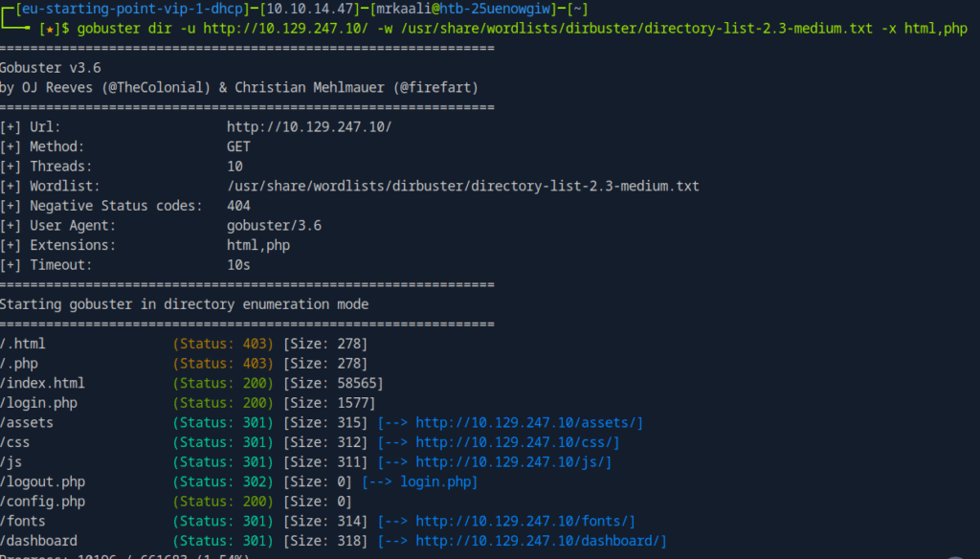980x559 pixels.
Task: Click the wordlist path in the Wordlist row
Action: click(x=462, y=186)
